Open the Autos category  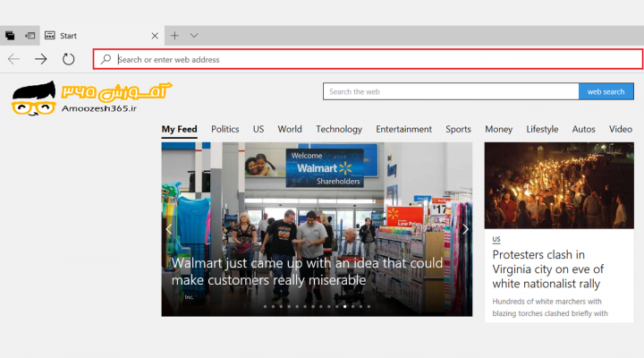583,129
